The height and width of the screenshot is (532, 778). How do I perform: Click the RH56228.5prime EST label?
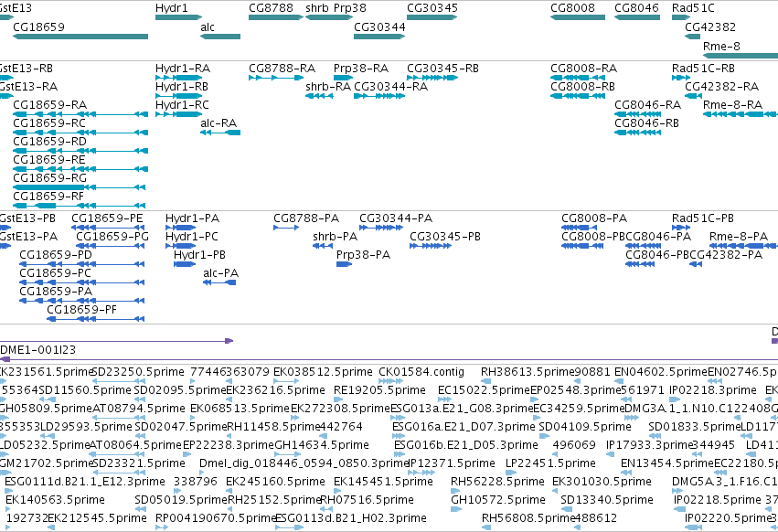497,482
